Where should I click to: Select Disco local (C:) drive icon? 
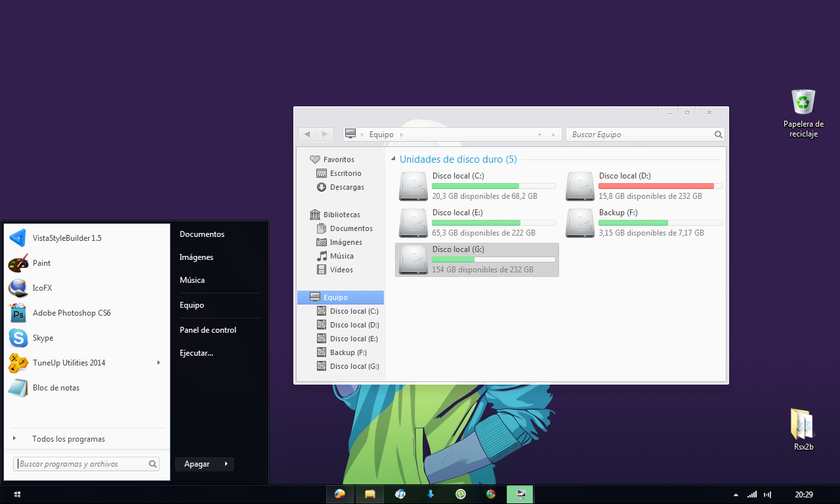pyautogui.click(x=413, y=186)
